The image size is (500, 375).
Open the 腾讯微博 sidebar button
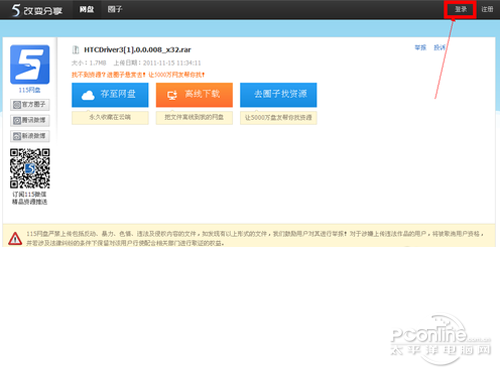30,120
